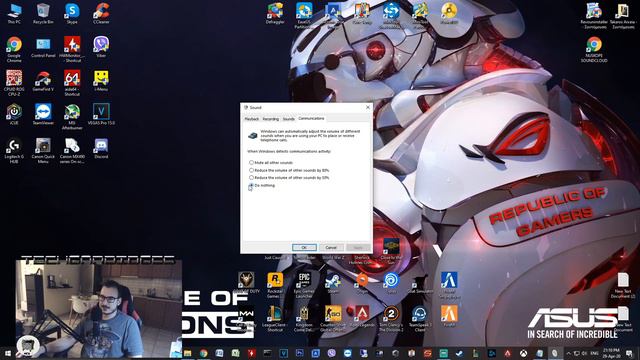Viewport: 640px width, 360px height.
Task: Launch Tom Clancy's The Division 2
Action: click(x=391, y=318)
